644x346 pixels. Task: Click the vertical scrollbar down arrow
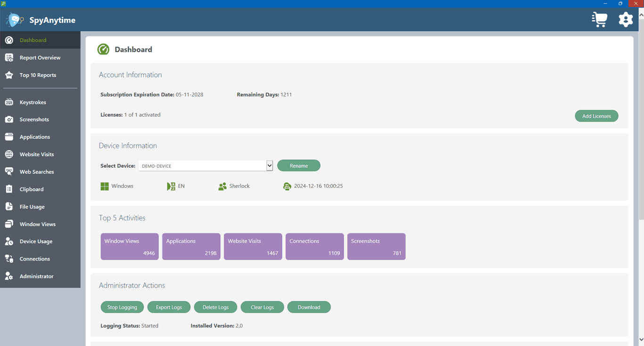pos(641,339)
